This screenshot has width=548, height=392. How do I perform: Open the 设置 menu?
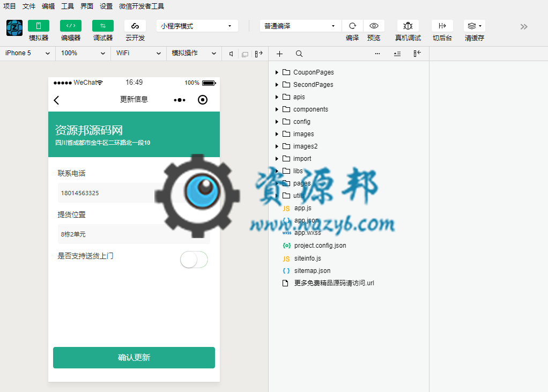106,6
